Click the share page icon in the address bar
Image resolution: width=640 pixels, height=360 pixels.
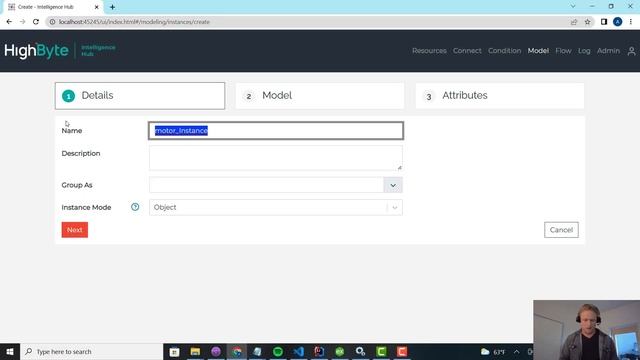574,22
